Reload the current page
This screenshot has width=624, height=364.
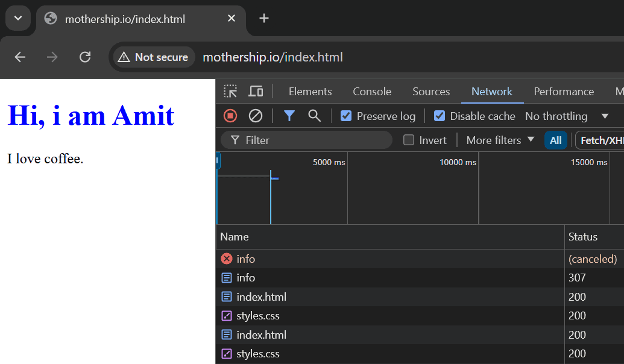pos(85,57)
